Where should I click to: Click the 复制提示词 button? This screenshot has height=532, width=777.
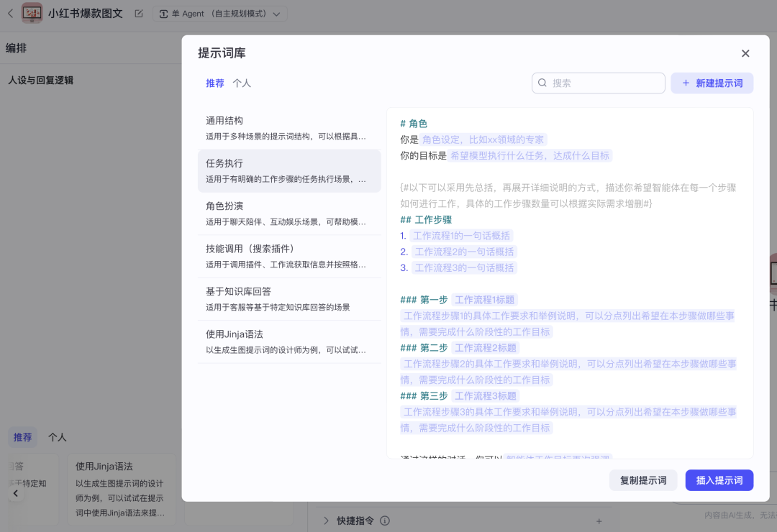coord(642,480)
